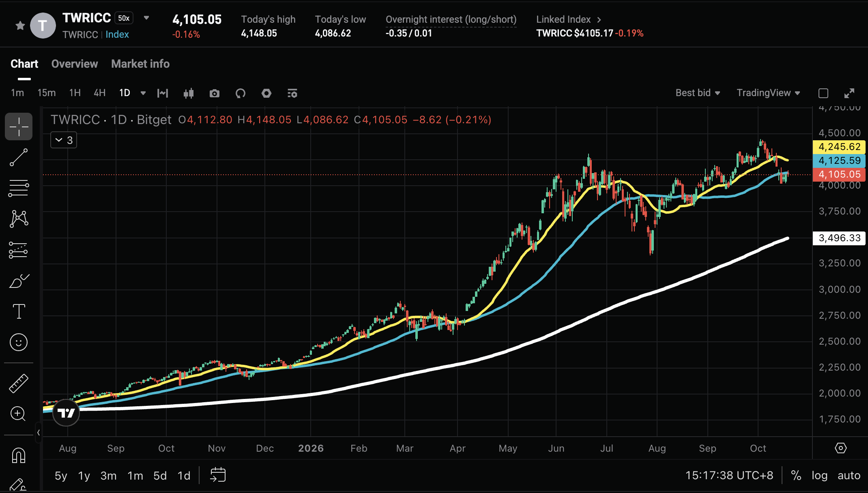This screenshot has width=868, height=493.
Task: Open the replay circular arrow icon
Action: 241,94
